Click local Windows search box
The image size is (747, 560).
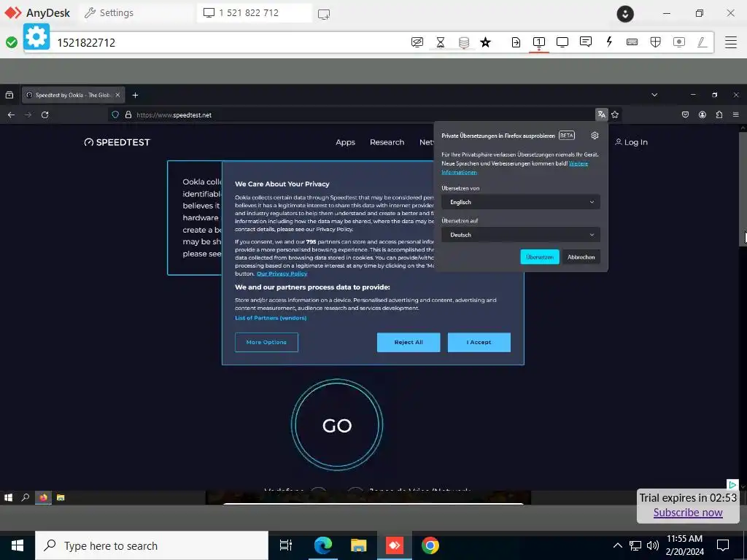point(152,545)
